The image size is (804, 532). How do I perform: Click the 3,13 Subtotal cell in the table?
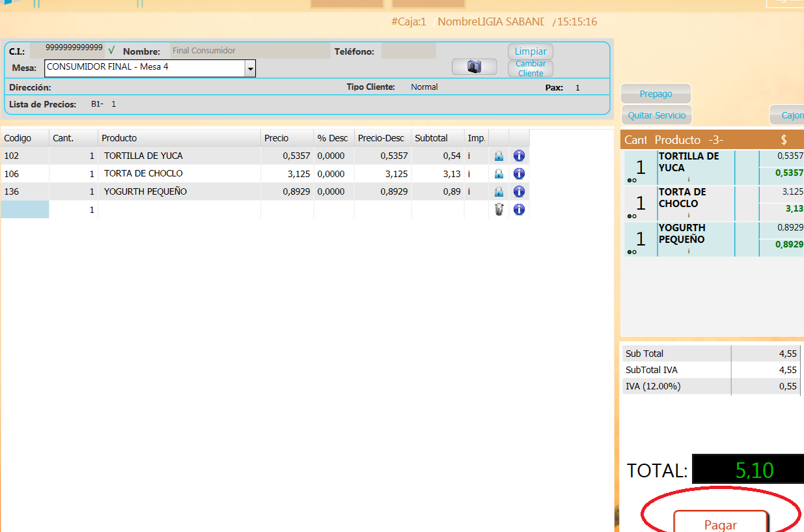pyautogui.click(x=437, y=173)
